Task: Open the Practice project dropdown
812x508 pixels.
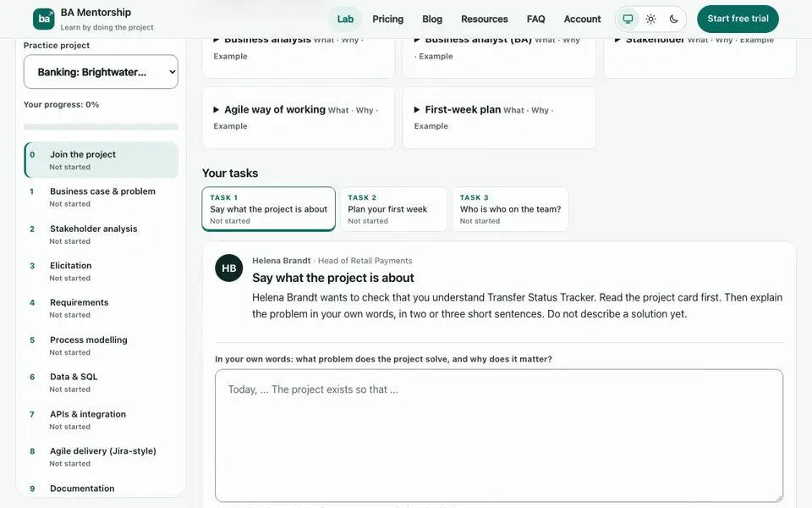Action: (101, 71)
